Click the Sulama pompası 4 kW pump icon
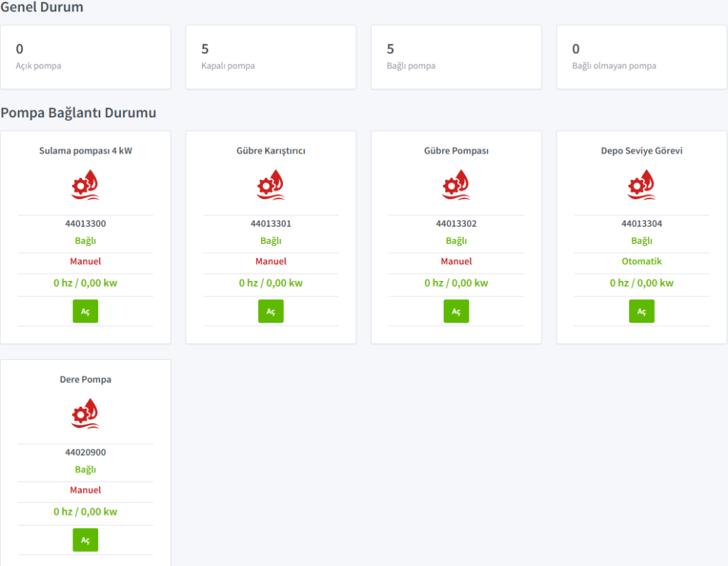The height and width of the screenshot is (566, 728). pos(85,185)
